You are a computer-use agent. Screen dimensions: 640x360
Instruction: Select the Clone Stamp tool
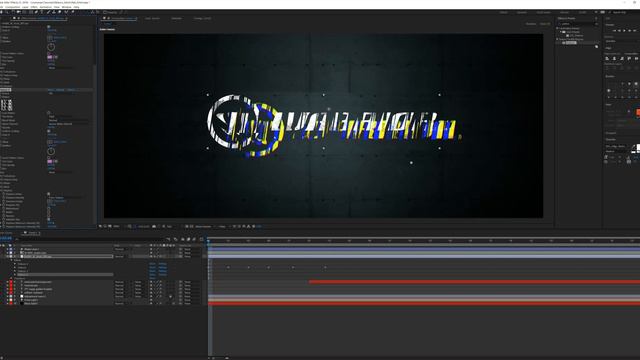[54, 12]
